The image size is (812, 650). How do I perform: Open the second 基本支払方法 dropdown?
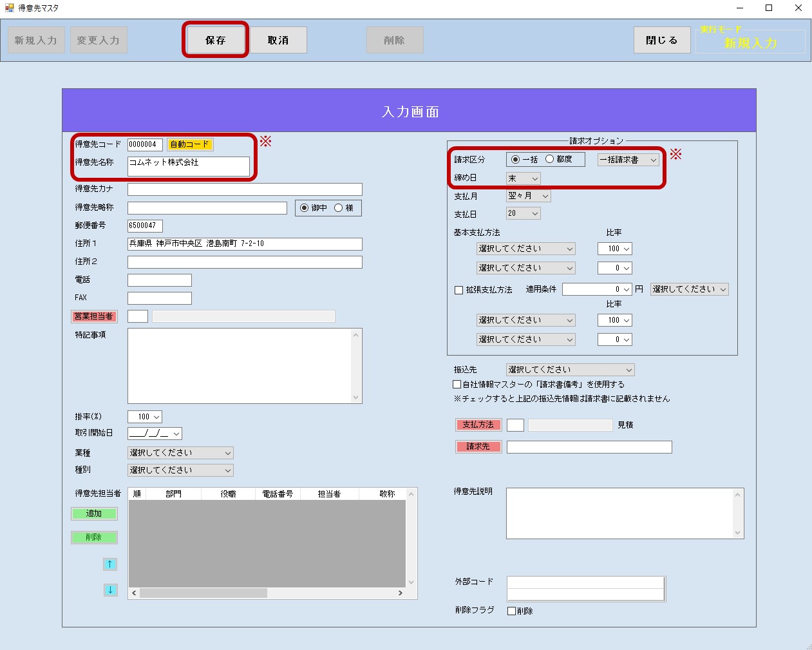(x=526, y=268)
